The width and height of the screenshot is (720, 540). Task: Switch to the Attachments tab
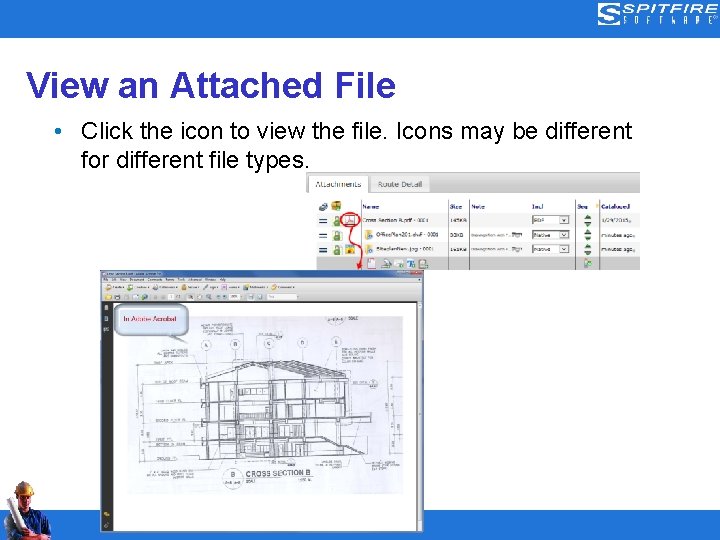pos(338,184)
